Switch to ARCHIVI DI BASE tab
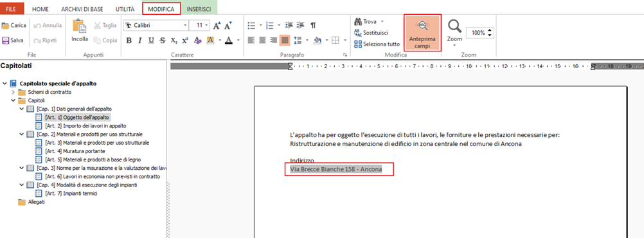The width and height of the screenshot is (644, 238). tap(82, 8)
